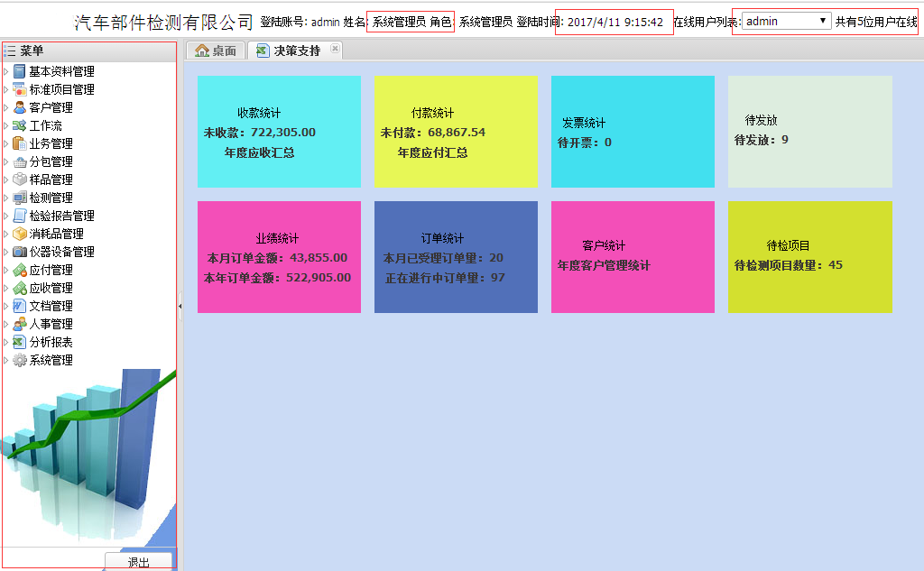Click the 分析报表 Excel icon
The height and width of the screenshot is (571, 924).
click(20, 343)
